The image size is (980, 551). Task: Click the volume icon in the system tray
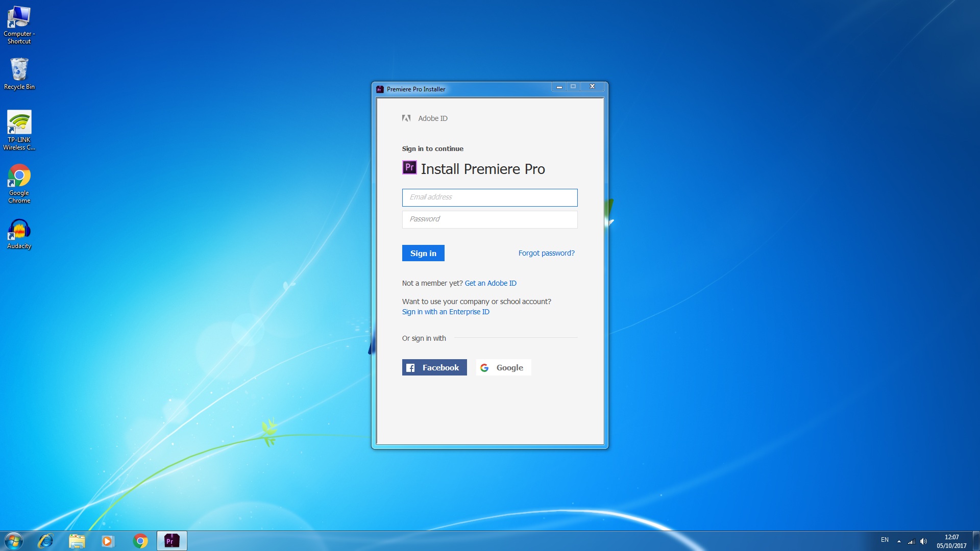click(x=924, y=541)
